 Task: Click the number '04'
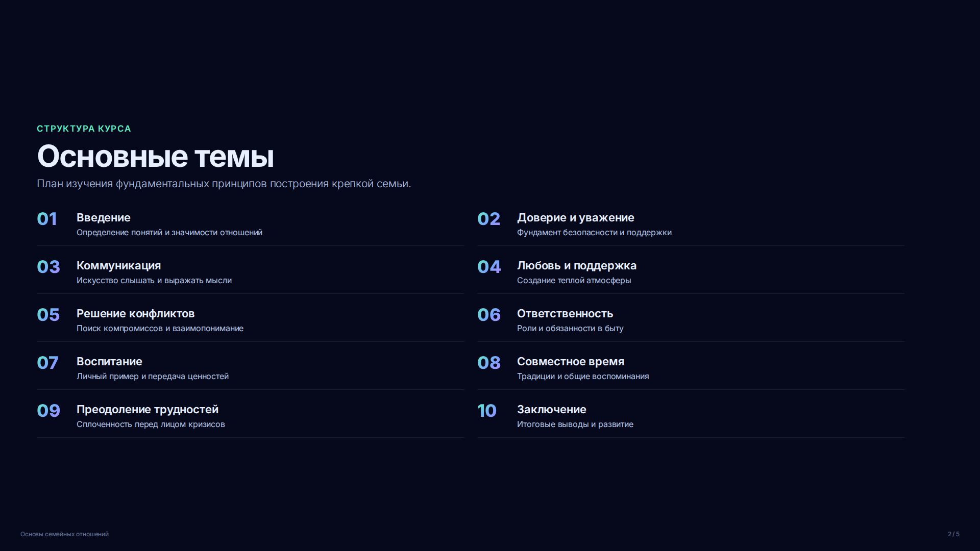tap(489, 267)
